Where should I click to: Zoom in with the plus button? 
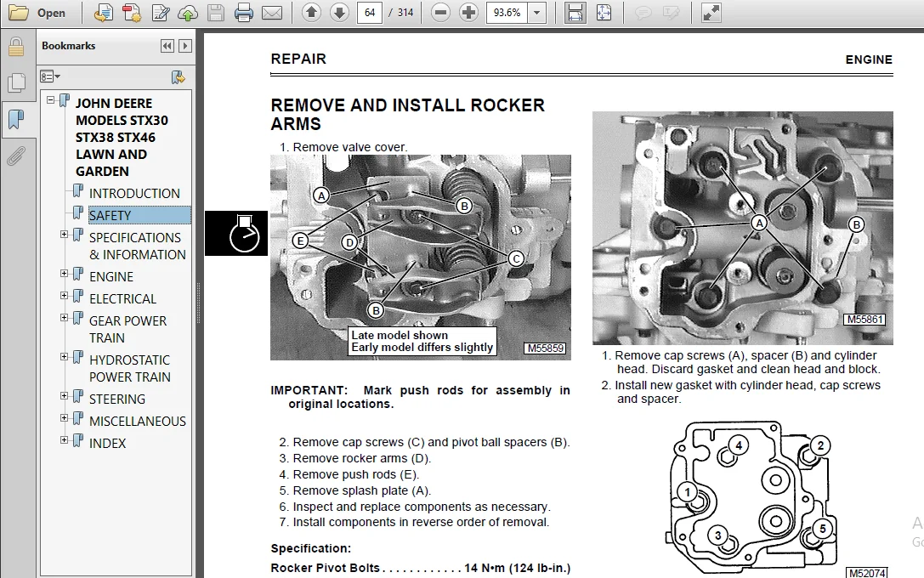coord(468,13)
